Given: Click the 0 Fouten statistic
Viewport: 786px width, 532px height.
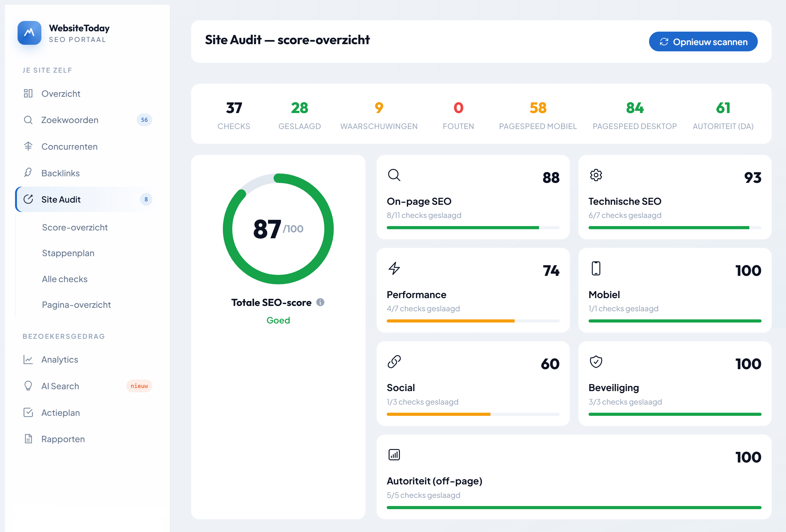Looking at the screenshot, I should (x=458, y=116).
